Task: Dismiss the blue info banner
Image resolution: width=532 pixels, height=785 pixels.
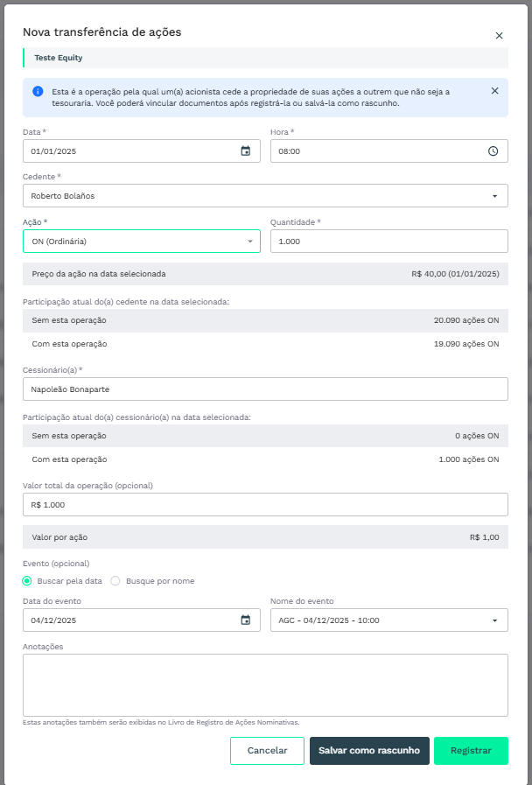Action: tap(494, 91)
